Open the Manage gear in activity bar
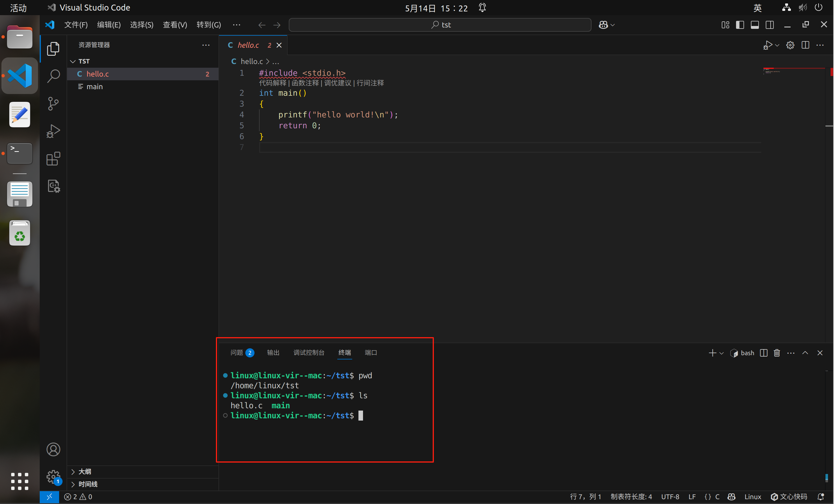 click(x=53, y=476)
